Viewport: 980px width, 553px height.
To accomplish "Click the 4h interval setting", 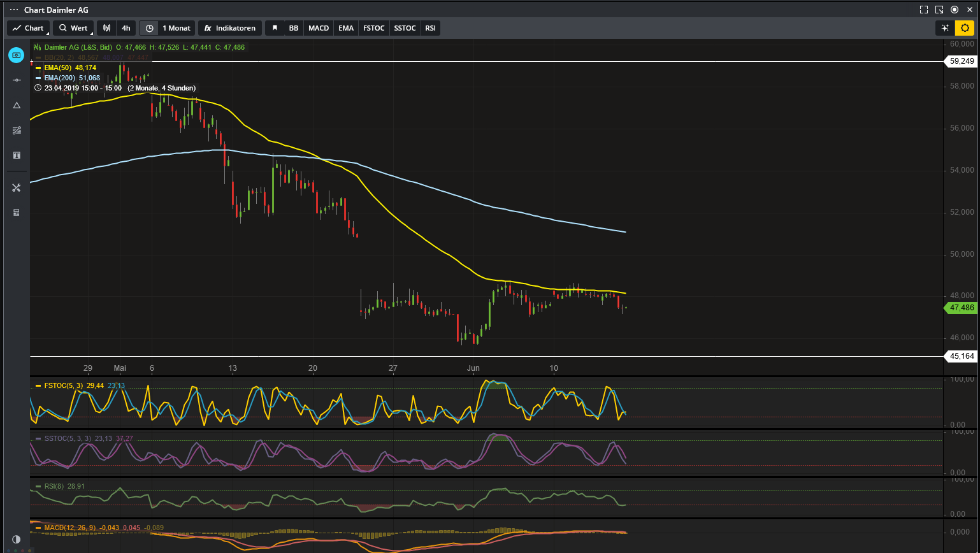I will coord(126,28).
